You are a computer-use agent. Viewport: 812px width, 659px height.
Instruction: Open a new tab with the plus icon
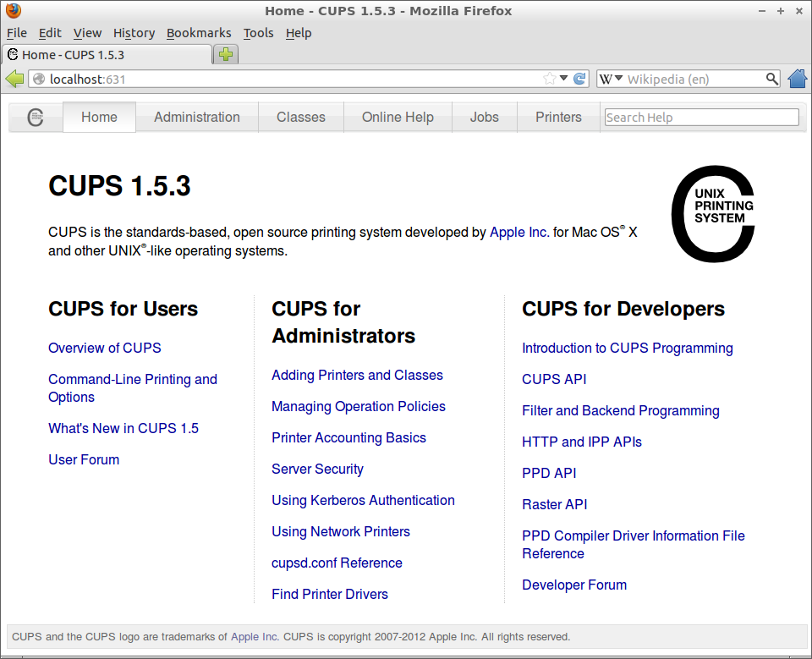point(226,54)
